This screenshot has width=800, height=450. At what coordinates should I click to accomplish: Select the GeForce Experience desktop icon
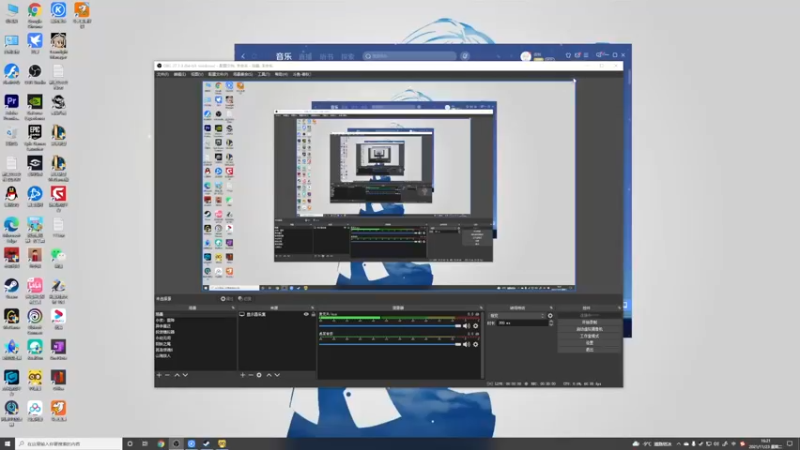pos(35,106)
